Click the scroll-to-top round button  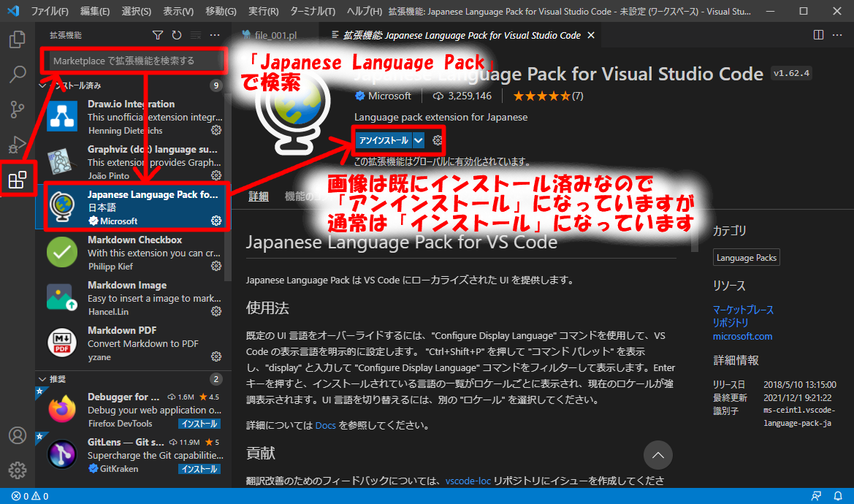[x=658, y=455]
